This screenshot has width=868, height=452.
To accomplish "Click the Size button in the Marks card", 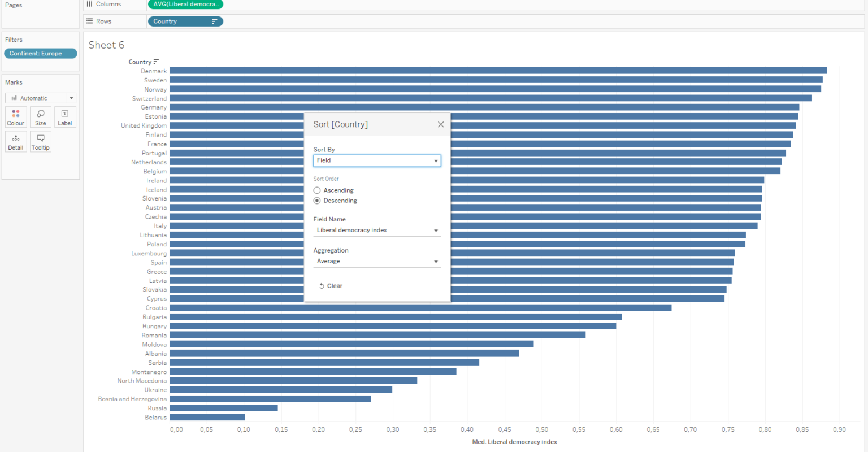I will 40,117.
